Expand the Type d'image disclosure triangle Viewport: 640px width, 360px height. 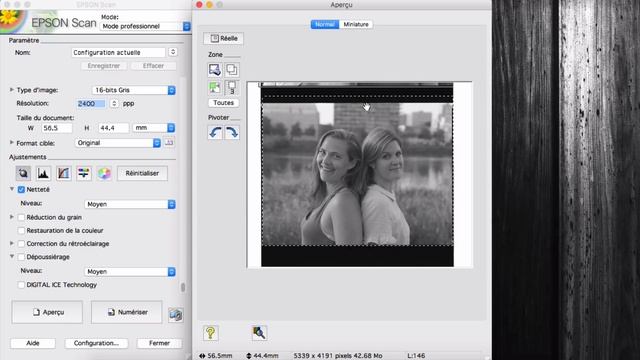coord(11,90)
